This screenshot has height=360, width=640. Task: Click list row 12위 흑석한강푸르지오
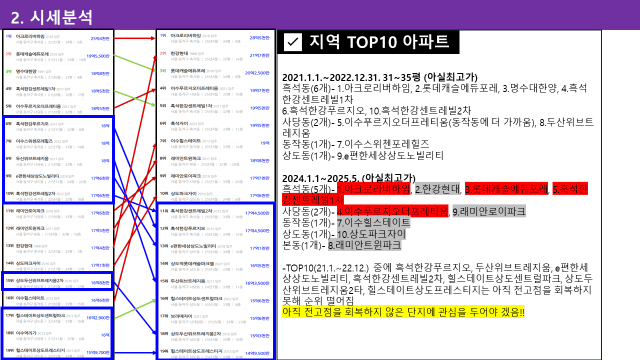pos(215,231)
